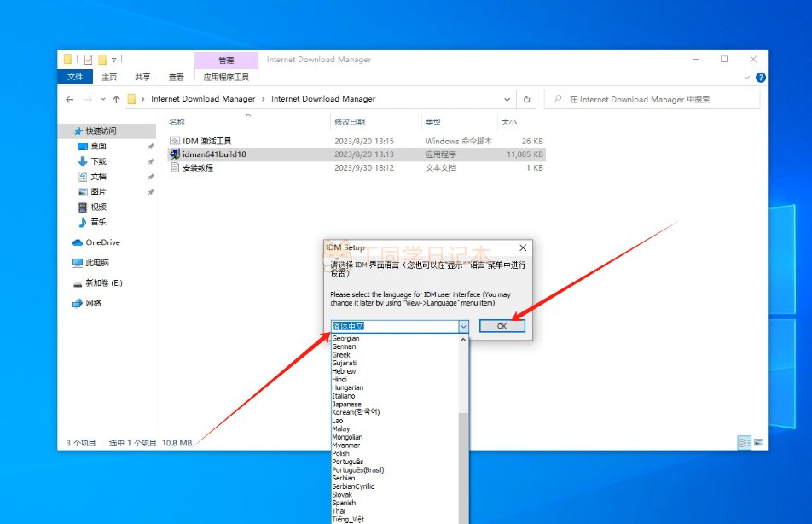Open OneDrive in the navigation pane
This screenshot has height=524, width=812.
[101, 242]
